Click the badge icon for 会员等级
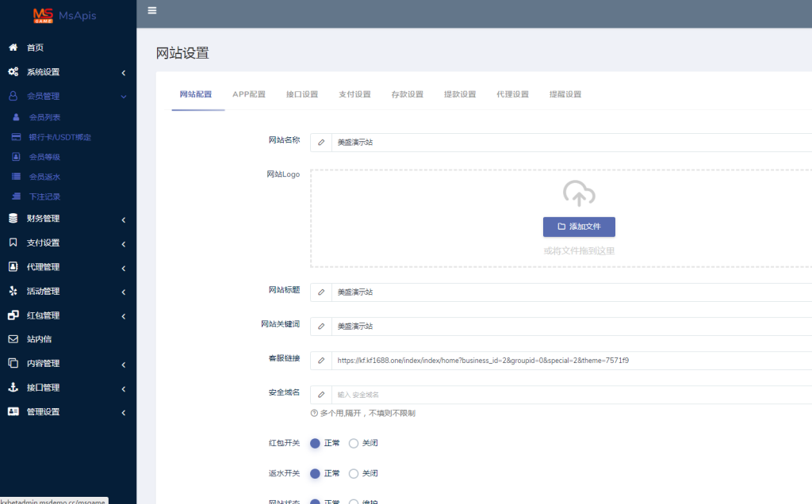Screen dimensions: 812x504 [16, 157]
